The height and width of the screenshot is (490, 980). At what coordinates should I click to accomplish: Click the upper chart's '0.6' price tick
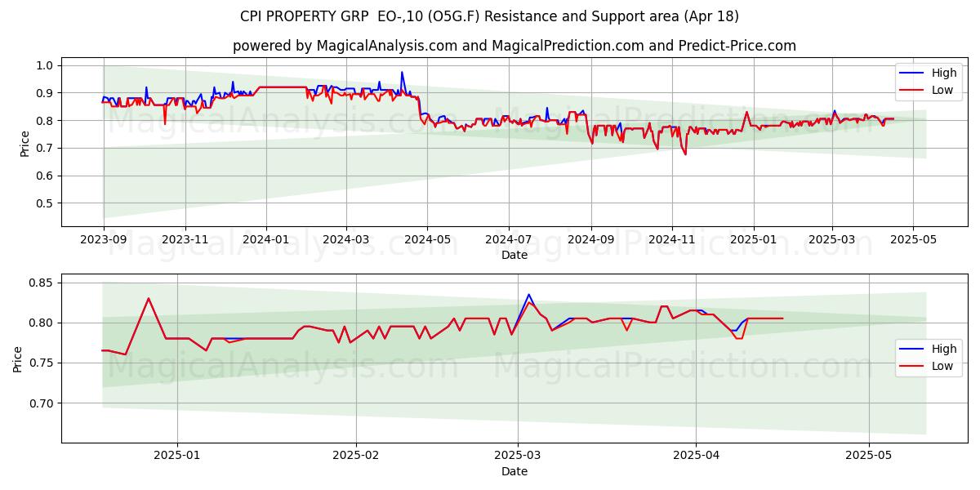click(45, 176)
